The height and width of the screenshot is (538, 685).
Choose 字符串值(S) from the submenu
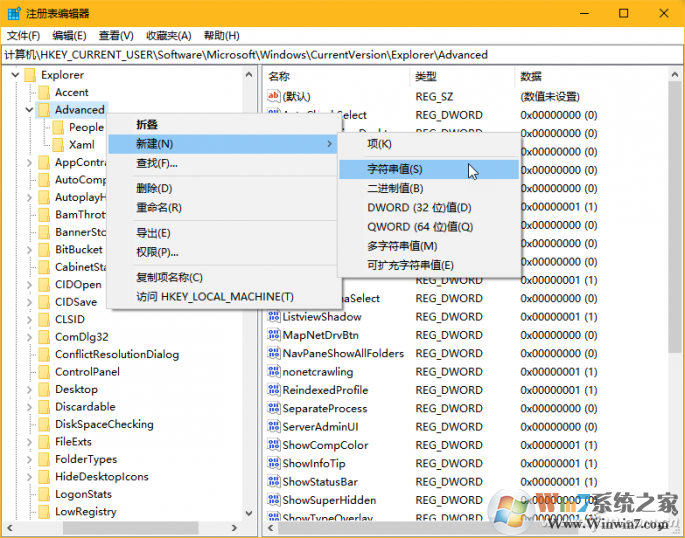point(429,169)
